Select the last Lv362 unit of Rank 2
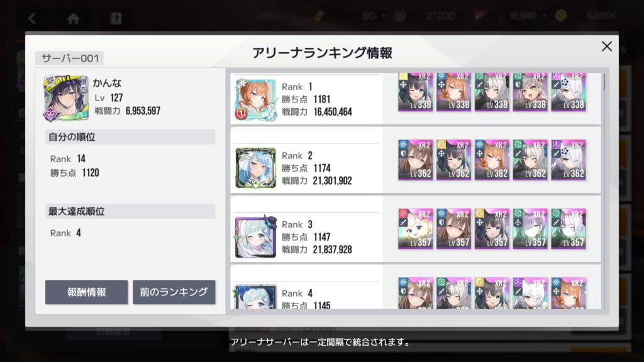This screenshot has width=644, height=362. [x=569, y=160]
